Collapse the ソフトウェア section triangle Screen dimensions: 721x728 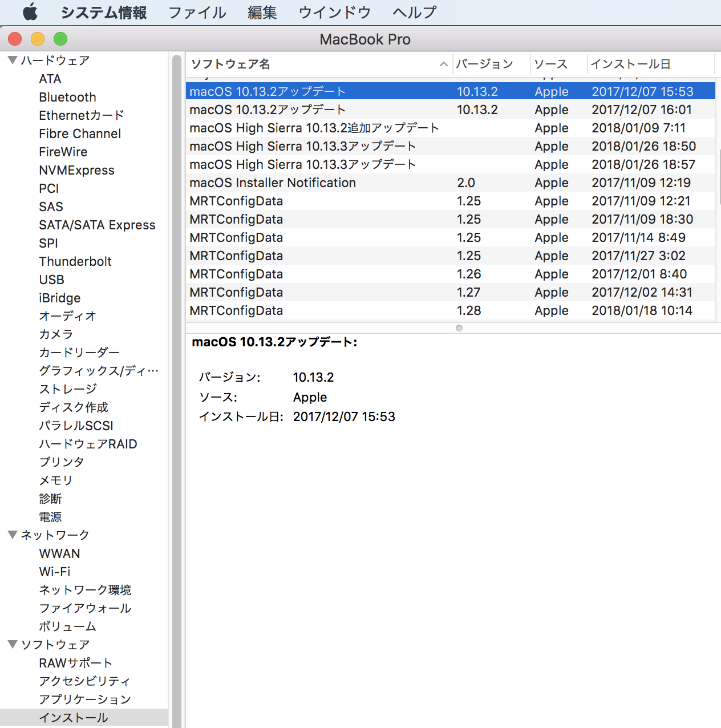13,645
